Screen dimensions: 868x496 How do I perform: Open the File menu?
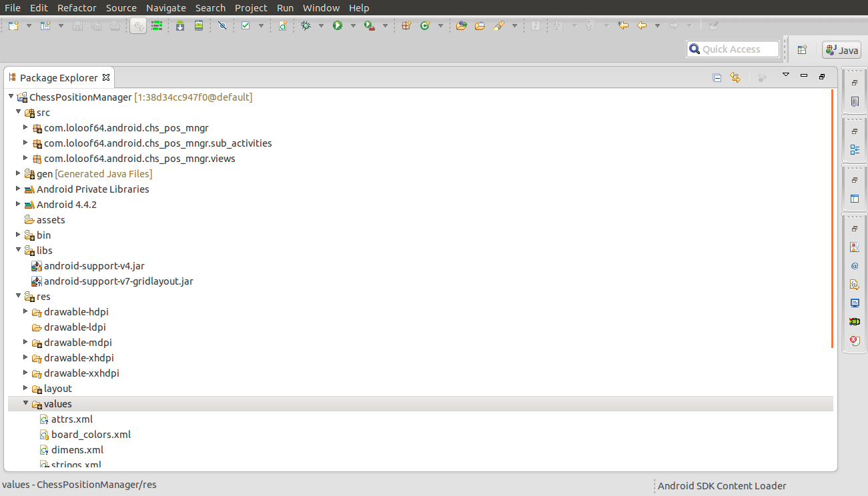click(x=12, y=8)
